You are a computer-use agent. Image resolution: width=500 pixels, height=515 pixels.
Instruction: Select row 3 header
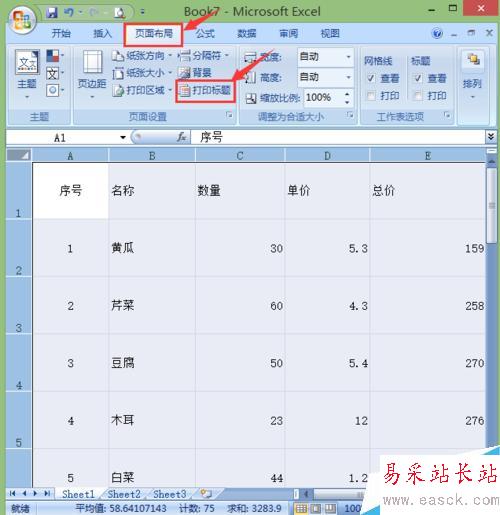(x=19, y=305)
